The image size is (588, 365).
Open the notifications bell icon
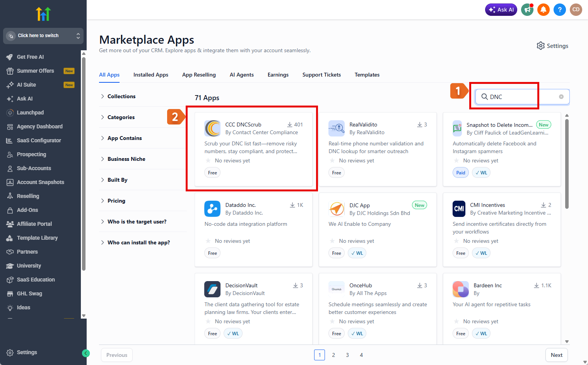click(x=544, y=10)
